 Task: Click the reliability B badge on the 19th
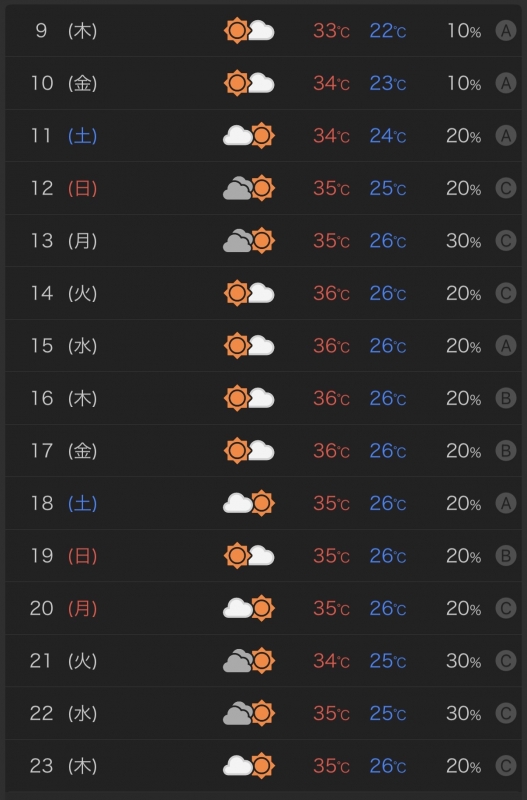pos(506,556)
